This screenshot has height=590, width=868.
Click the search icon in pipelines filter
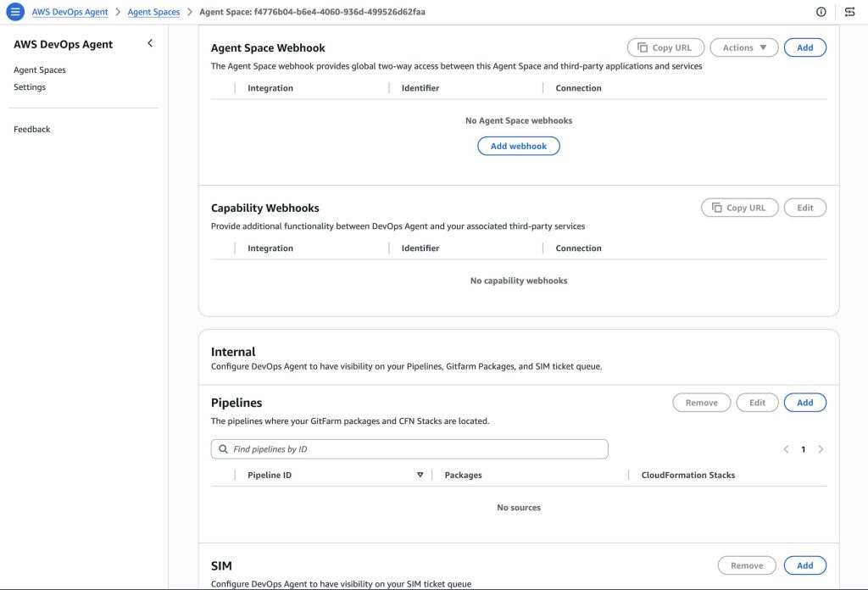(x=224, y=449)
